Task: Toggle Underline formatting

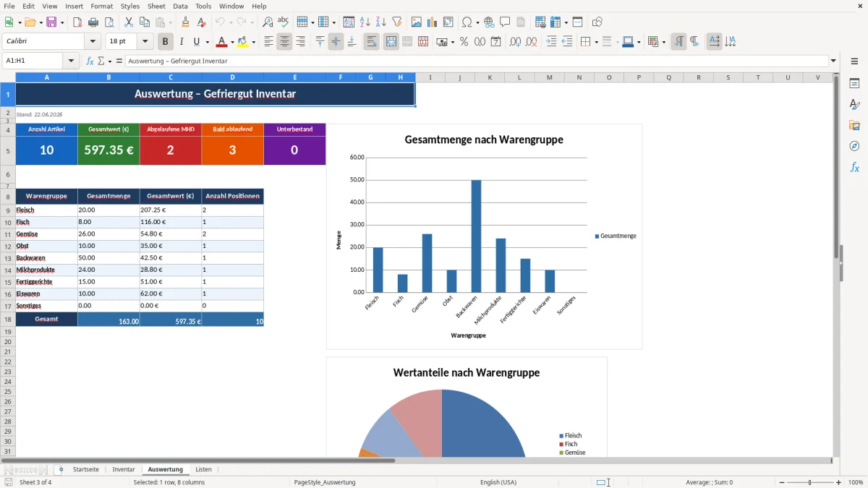Action: (x=196, y=42)
